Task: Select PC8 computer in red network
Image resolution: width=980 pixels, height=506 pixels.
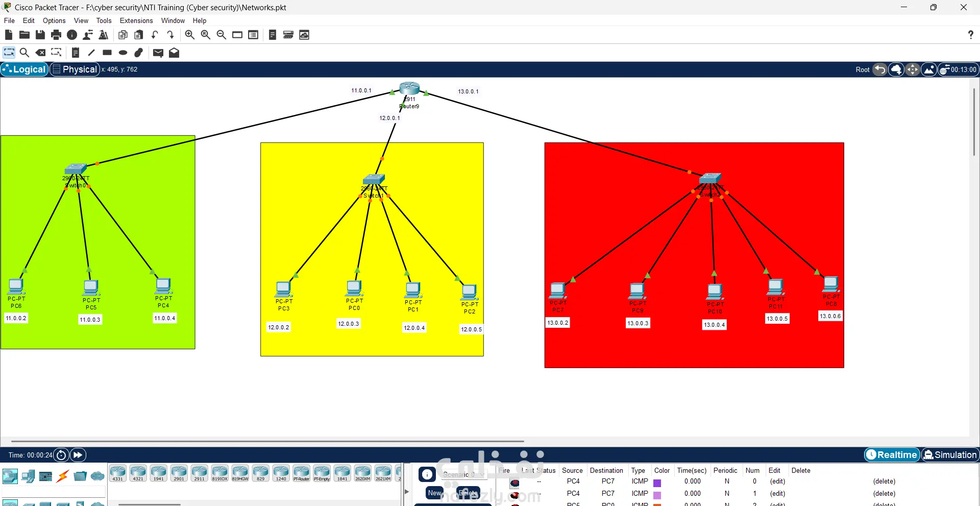Action: (x=831, y=284)
